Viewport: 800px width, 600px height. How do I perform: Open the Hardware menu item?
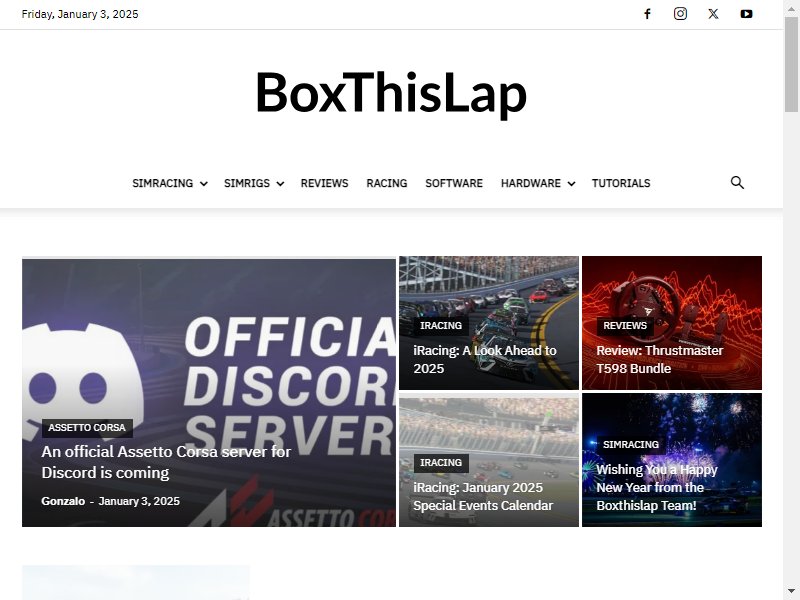coord(531,183)
